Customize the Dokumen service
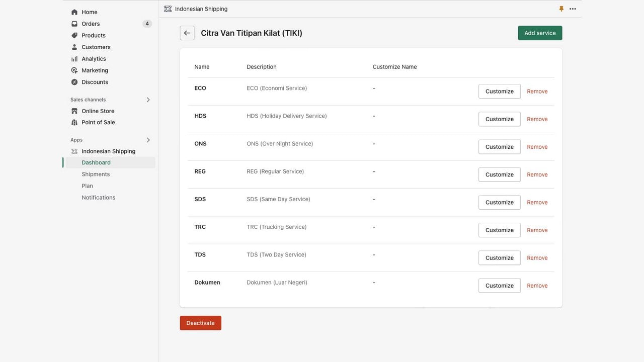Viewport: 644px width, 362px height. 500,286
